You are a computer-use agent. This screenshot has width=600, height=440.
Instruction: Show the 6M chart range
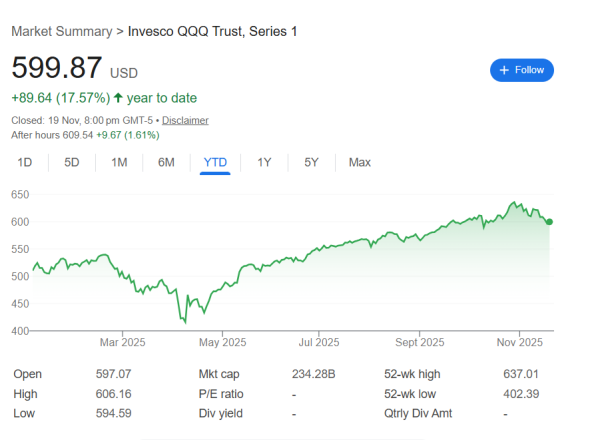click(166, 162)
